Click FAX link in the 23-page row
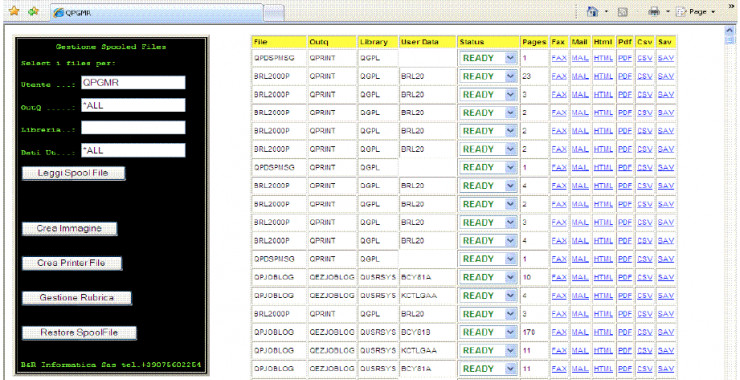Screen dimensions: 740x380 (559, 76)
